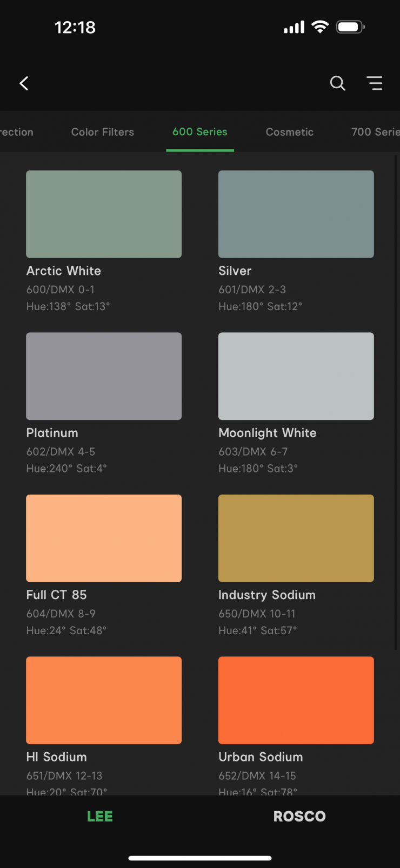Image resolution: width=400 pixels, height=868 pixels.
Task: Choose the Silver color swatch
Action: point(296,214)
